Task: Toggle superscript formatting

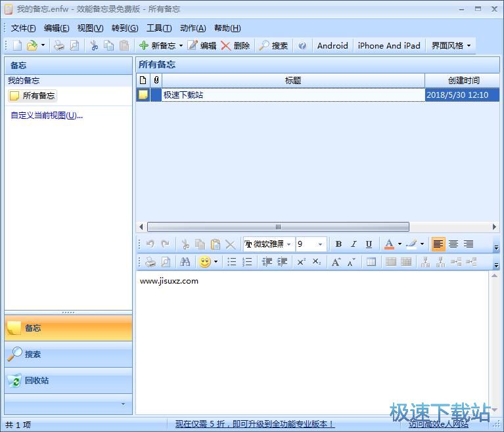Action: pyautogui.click(x=301, y=262)
